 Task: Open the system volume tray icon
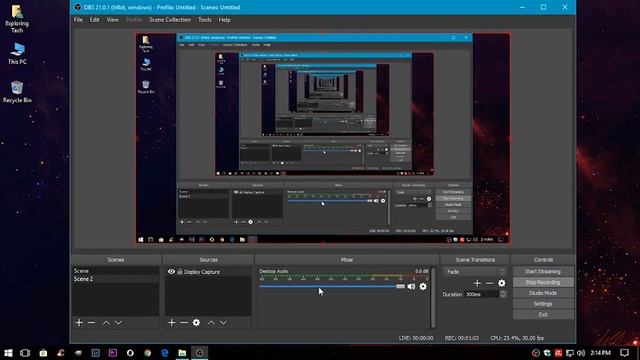coord(581,353)
